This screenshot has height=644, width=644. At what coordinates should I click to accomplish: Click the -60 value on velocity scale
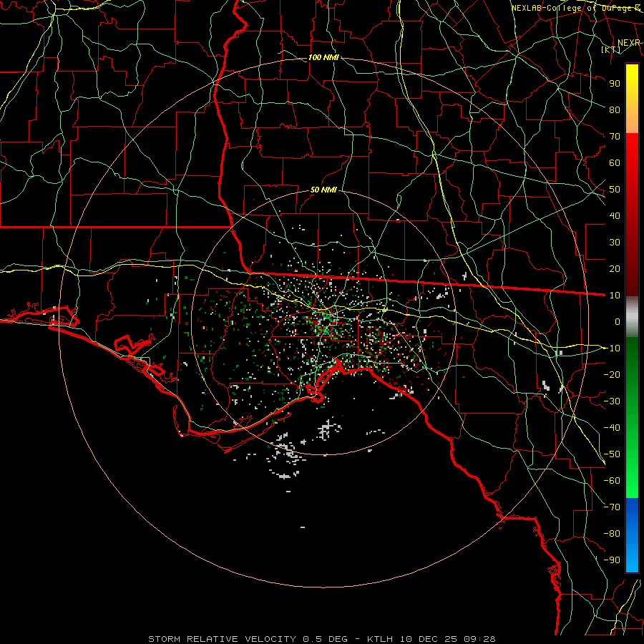point(612,481)
